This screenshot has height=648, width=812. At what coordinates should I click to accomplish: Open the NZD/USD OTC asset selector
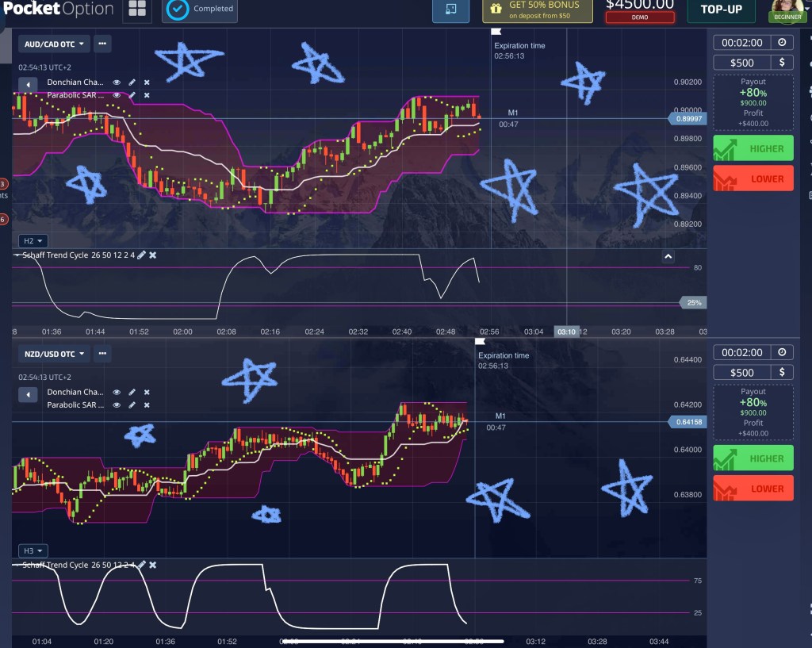click(x=52, y=353)
